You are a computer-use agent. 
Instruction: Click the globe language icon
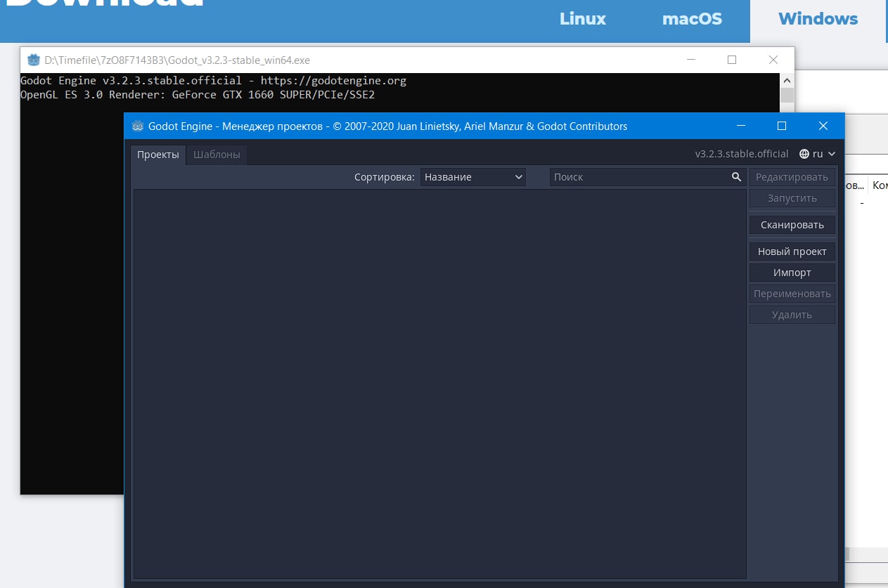click(x=804, y=154)
